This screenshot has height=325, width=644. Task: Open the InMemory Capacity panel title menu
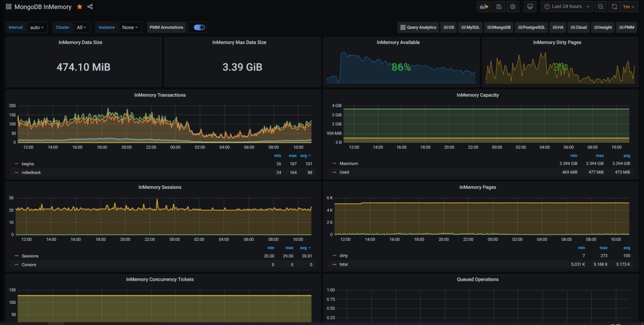[x=477, y=95]
